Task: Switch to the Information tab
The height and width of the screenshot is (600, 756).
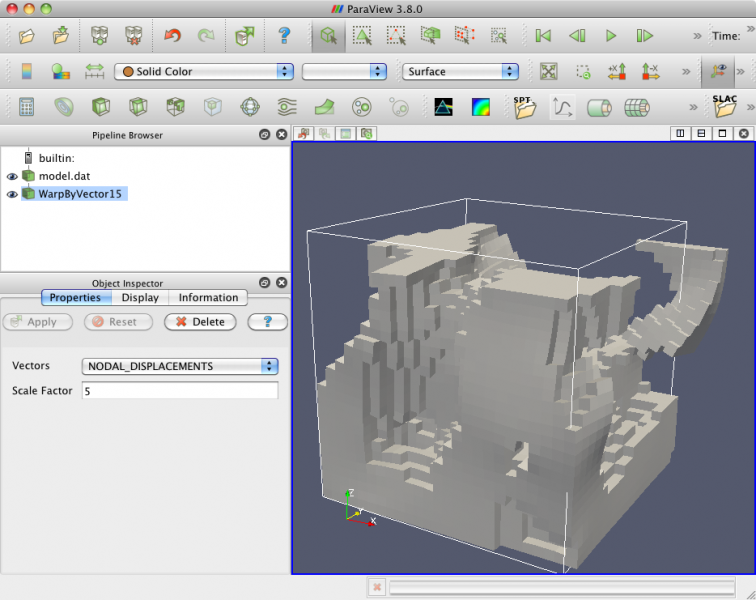Action: [208, 298]
